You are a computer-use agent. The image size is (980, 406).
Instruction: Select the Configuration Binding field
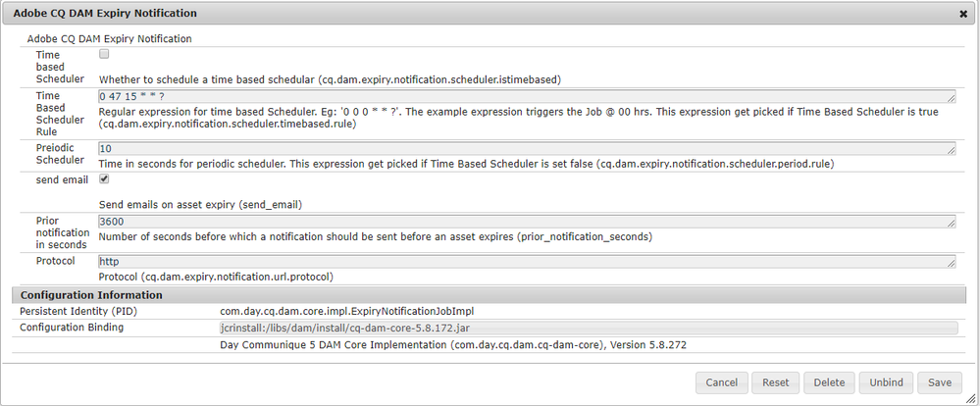(589, 328)
